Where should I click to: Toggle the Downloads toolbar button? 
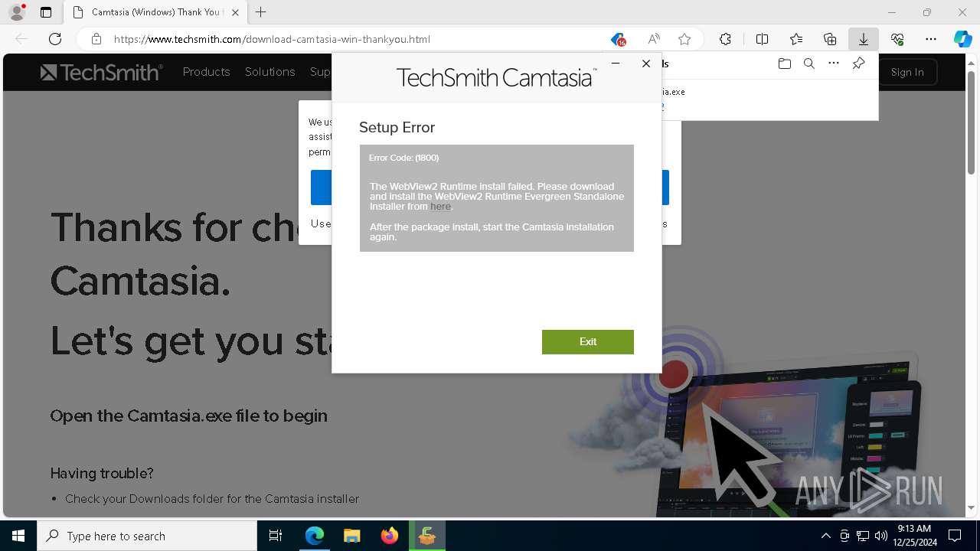tap(864, 39)
